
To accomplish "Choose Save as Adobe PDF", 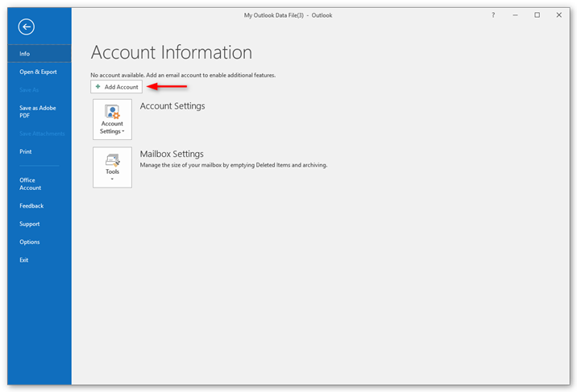I will click(x=39, y=112).
